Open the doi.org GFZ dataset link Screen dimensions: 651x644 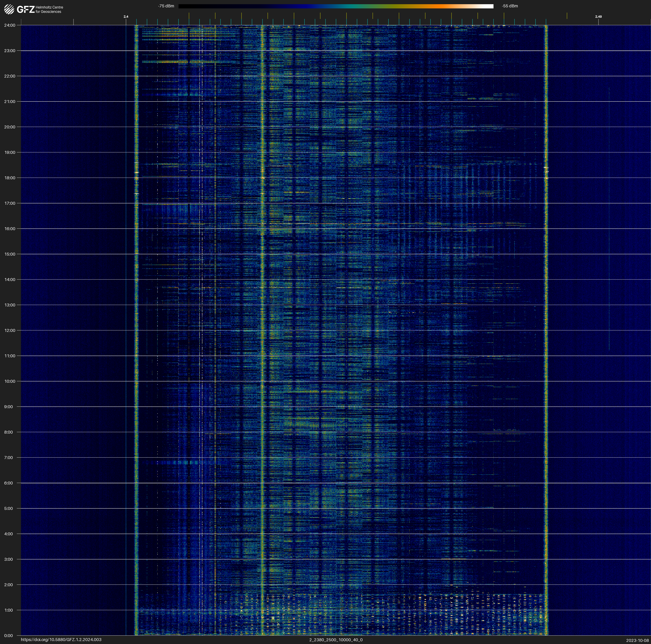coord(61,640)
